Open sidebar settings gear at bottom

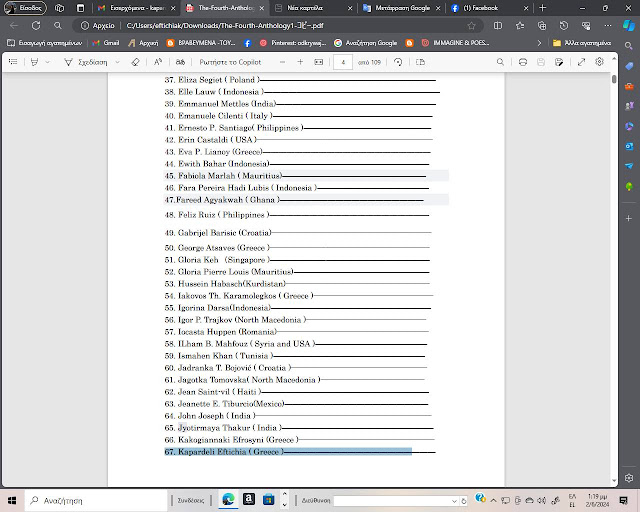629,478
